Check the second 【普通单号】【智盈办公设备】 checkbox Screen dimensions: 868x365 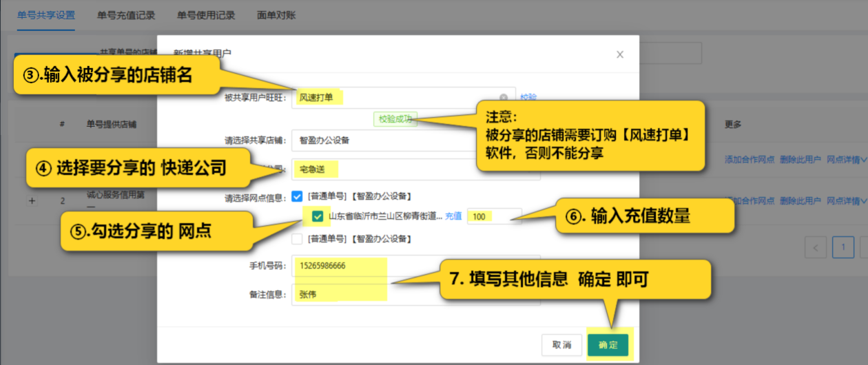(297, 239)
